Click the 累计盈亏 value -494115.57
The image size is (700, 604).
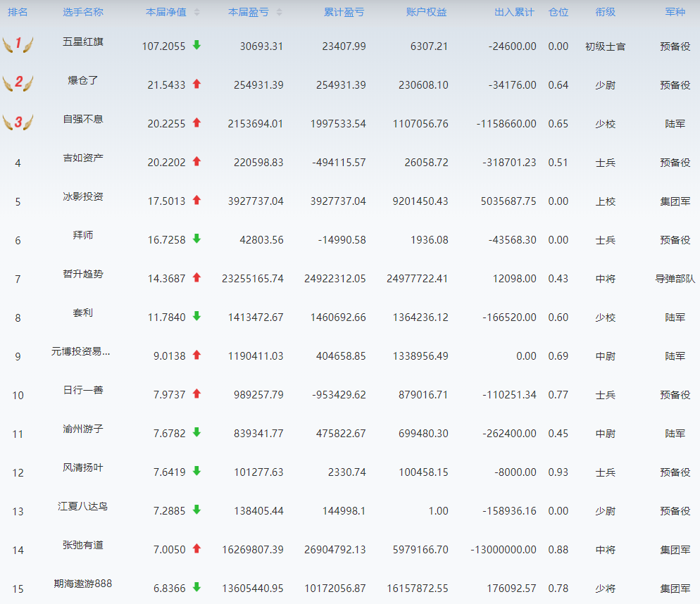pos(339,163)
